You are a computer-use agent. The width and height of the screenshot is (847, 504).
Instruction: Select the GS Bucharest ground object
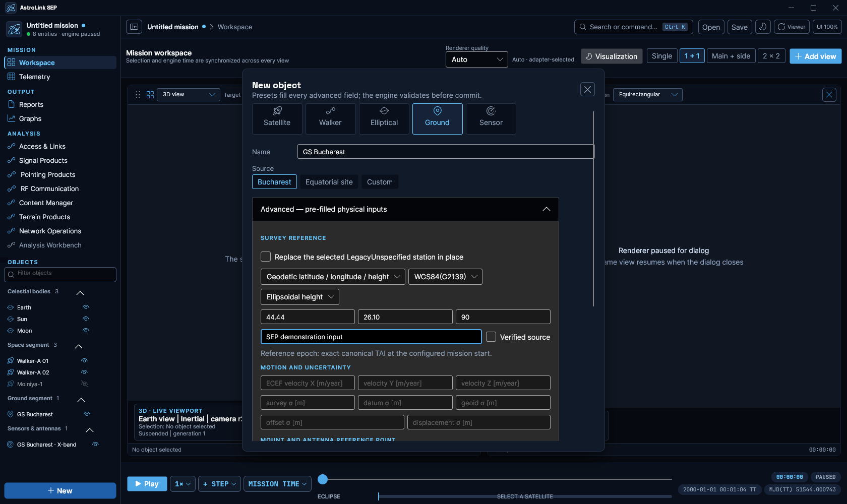pos(35,414)
